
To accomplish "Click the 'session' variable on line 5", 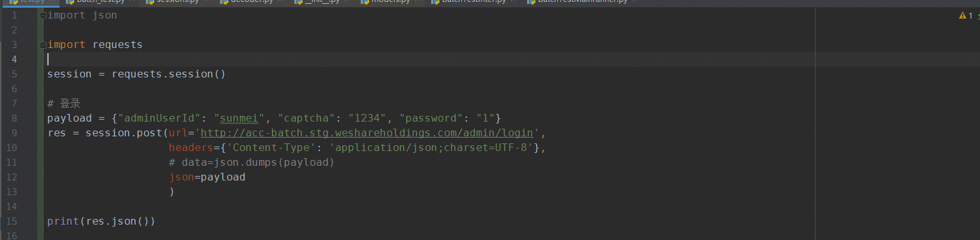I will [69, 74].
